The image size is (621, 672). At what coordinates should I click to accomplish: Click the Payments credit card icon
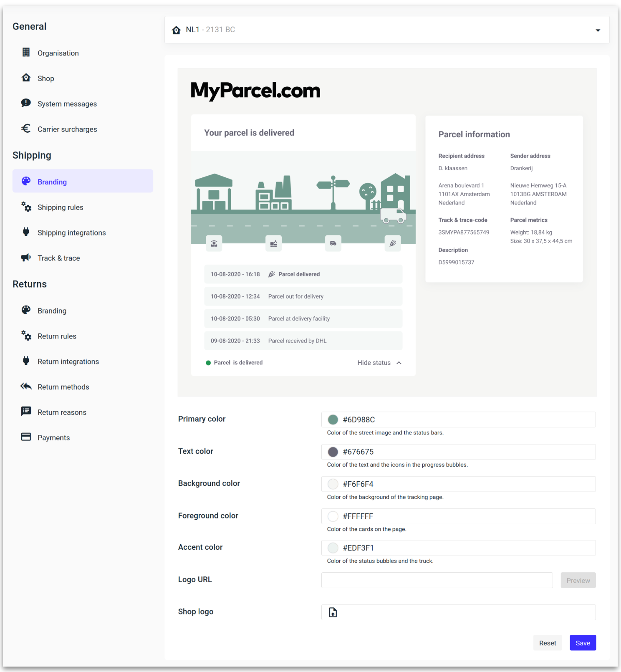point(26,437)
